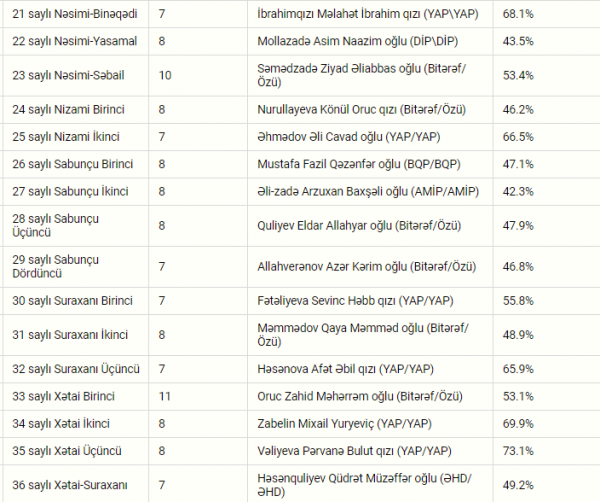Image resolution: width=600 pixels, height=502 pixels.
Task: Click the 22 saylı Nəsimi-Yasamal district cell
Action: (75, 41)
